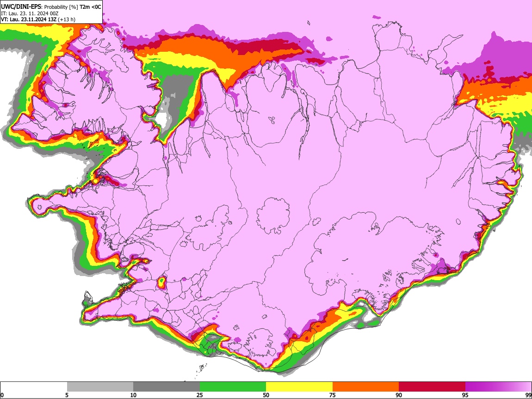Click the legend value '90'
The width and height of the screenshot is (532, 399).
click(x=399, y=395)
